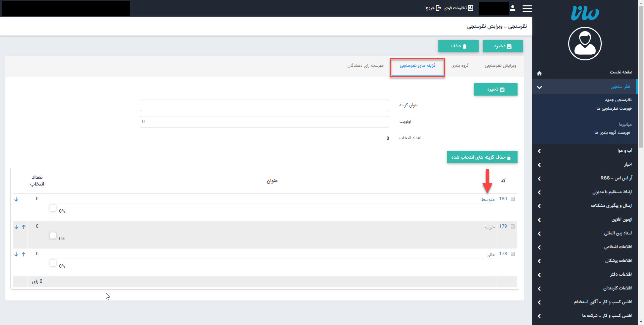Expand the اخبار sidebar menu
Viewport: 644px width, 325px height.
[539, 165]
